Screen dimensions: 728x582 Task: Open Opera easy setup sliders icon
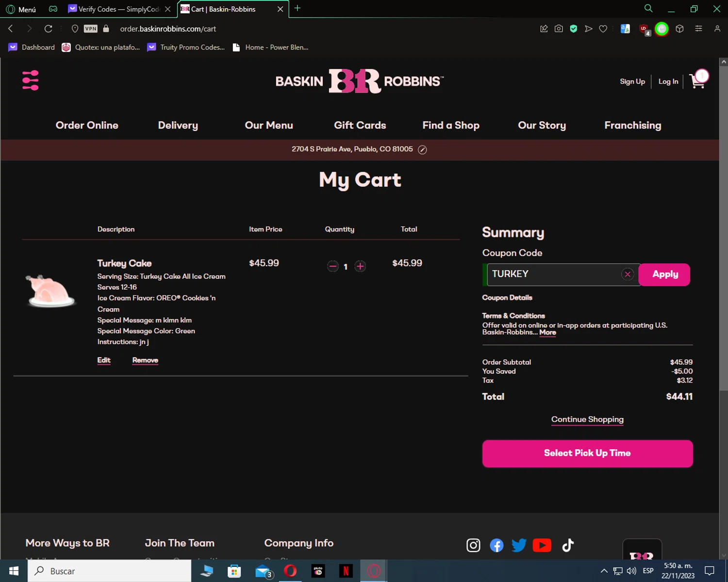click(x=698, y=29)
